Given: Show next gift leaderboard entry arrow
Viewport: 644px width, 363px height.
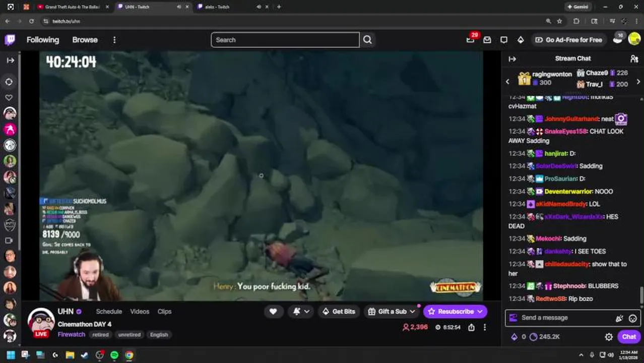Looking at the screenshot, I should pyautogui.click(x=638, y=81).
